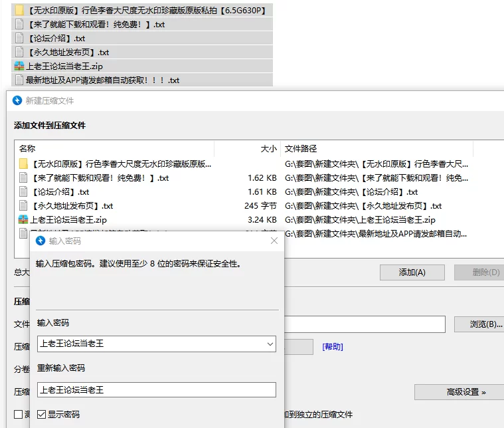Click the app icon beside 新建压缩文件 title
The image size is (504, 428).
(x=17, y=101)
